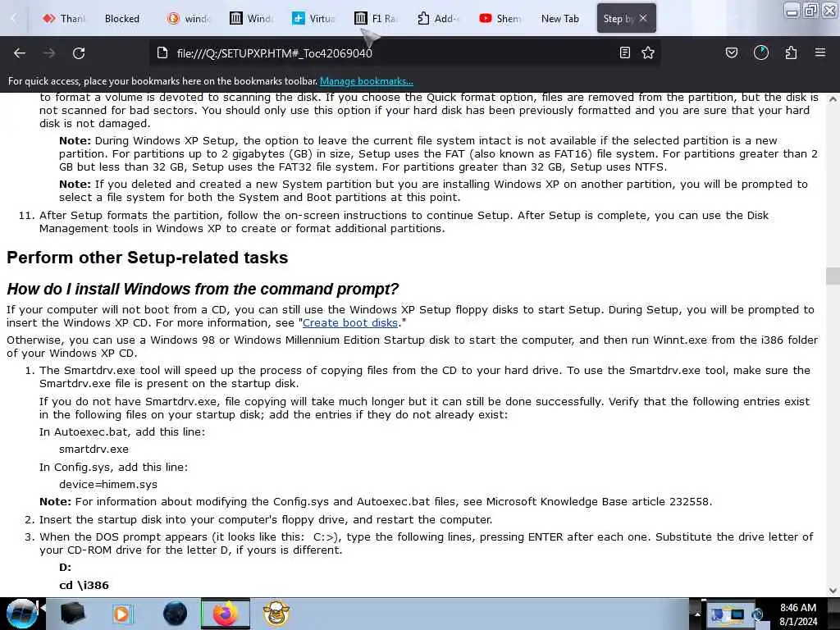The image size is (840, 630).
Task: Open the Firefox application menu
Action: pos(820,52)
